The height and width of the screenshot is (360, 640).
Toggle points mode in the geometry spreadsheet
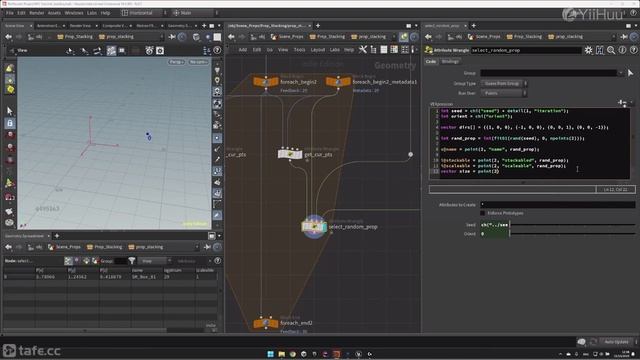click(68, 260)
